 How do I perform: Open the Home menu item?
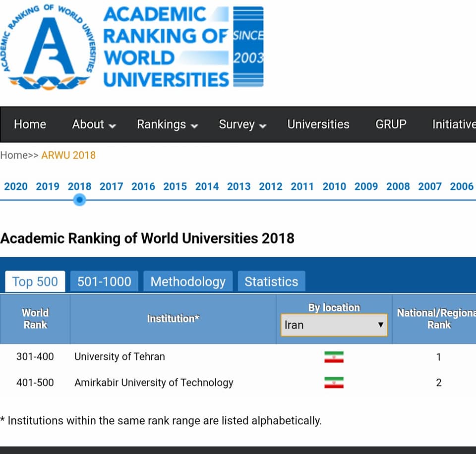click(x=30, y=124)
